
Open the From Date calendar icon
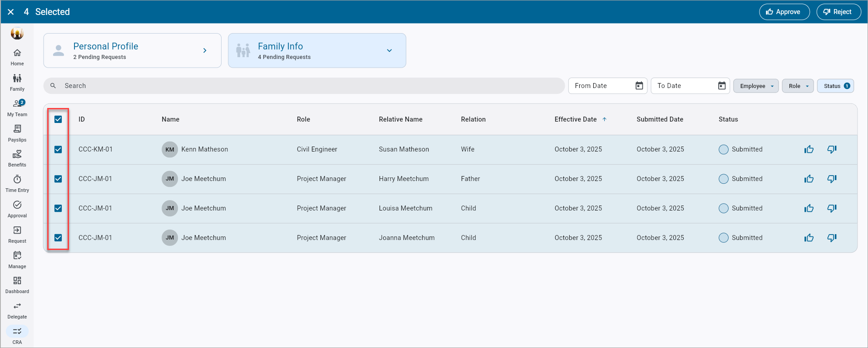click(639, 86)
